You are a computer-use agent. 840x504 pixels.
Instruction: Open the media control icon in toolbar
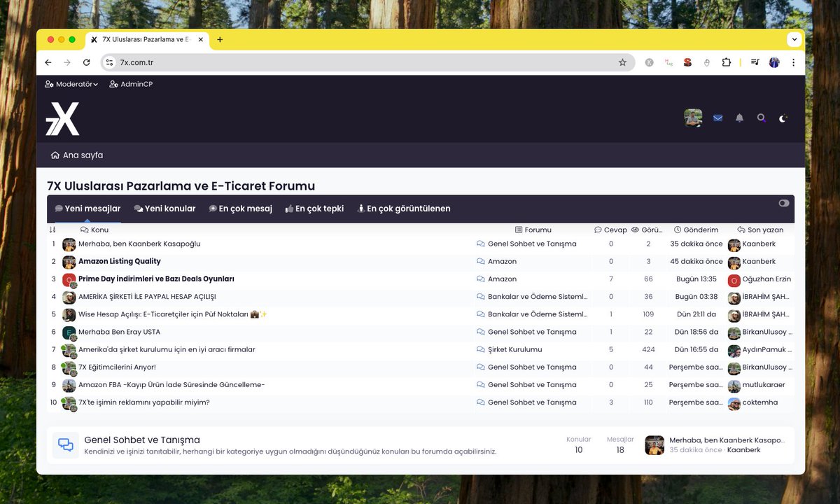point(755,62)
